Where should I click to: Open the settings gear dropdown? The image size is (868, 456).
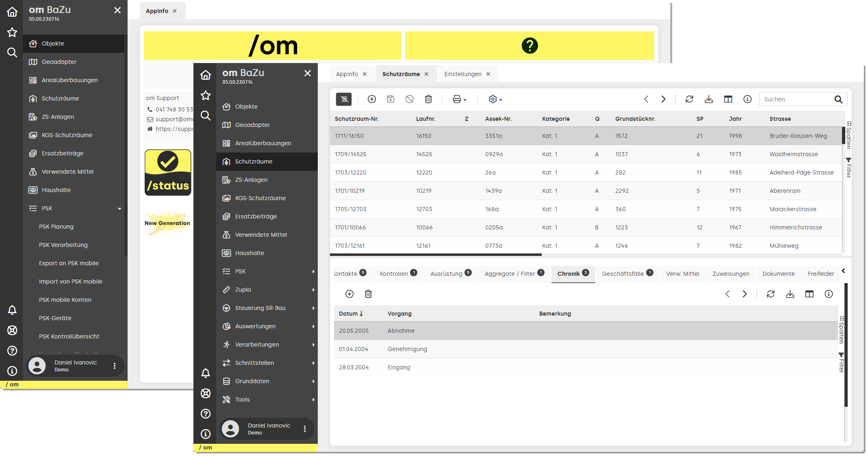click(495, 99)
